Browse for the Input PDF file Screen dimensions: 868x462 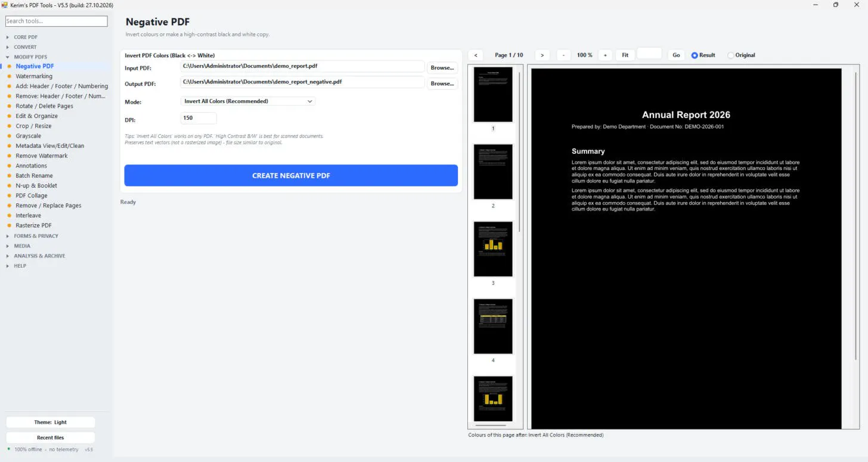pos(442,67)
